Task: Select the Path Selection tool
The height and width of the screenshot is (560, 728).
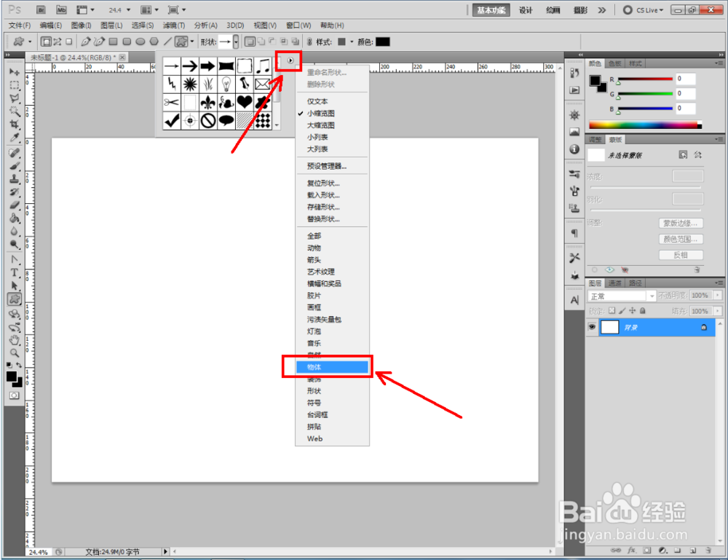Action: [x=15, y=285]
